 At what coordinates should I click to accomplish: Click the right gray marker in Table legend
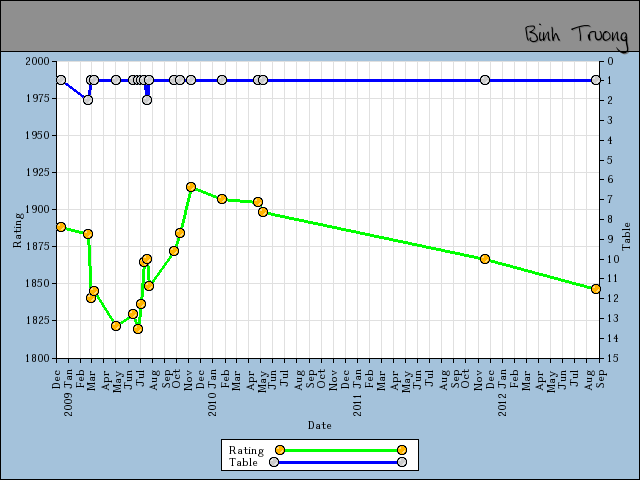pos(402,462)
